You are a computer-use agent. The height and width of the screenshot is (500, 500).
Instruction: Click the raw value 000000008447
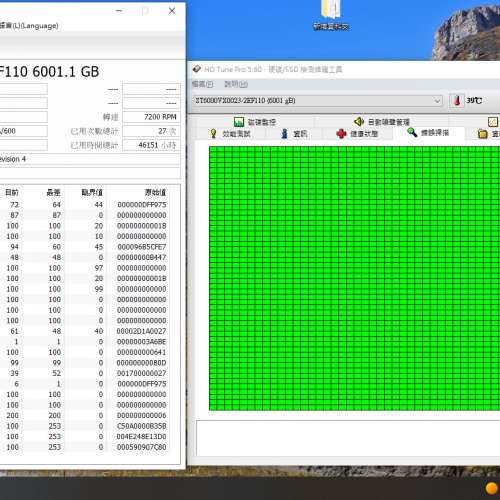pyautogui.click(x=142, y=257)
